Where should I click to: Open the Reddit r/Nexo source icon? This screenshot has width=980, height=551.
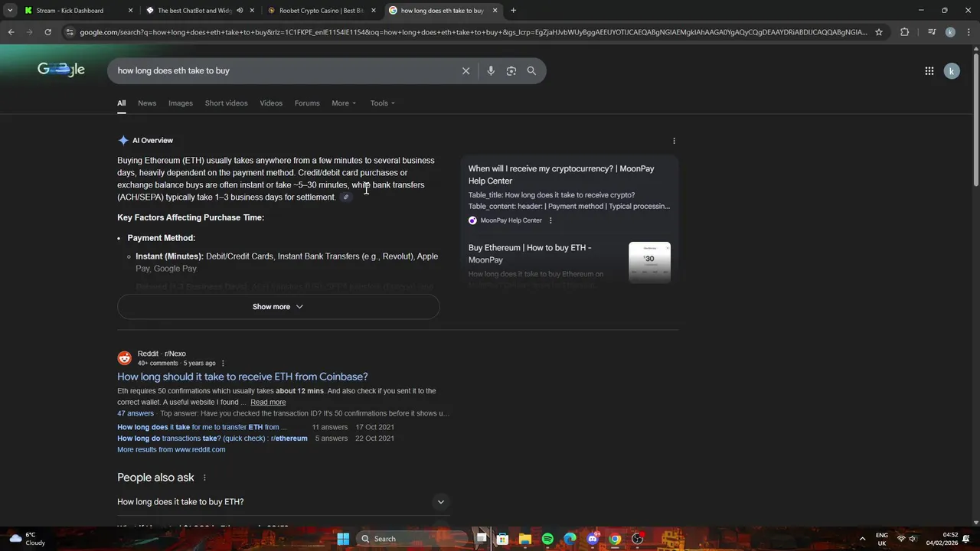pos(124,358)
